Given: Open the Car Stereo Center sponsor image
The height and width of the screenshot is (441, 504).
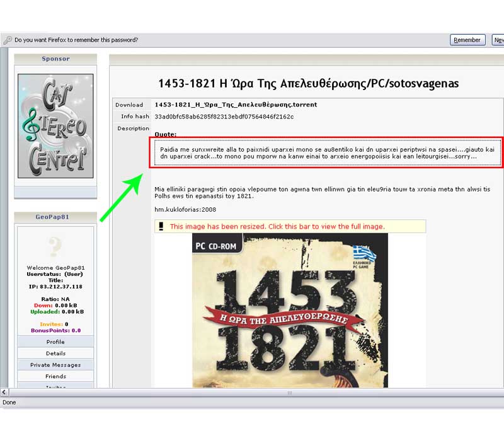Looking at the screenshot, I should pyautogui.click(x=55, y=126).
